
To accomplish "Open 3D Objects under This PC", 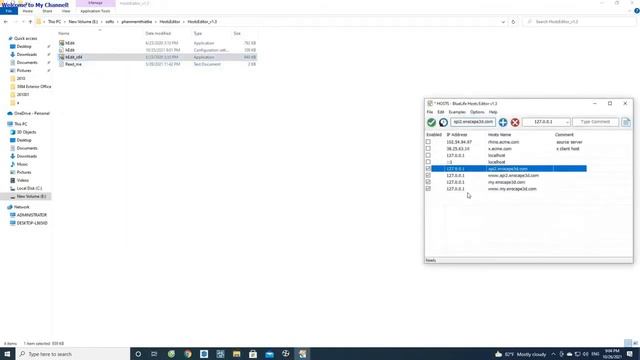I will pos(26,132).
